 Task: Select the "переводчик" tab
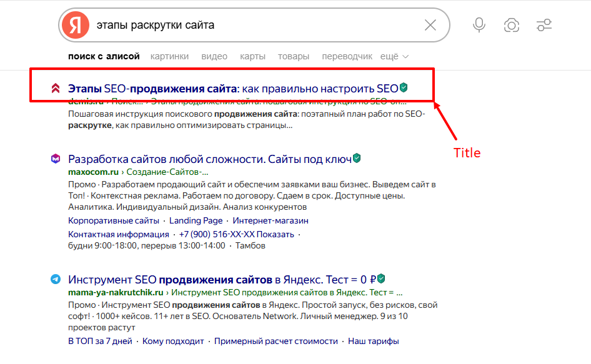point(347,56)
